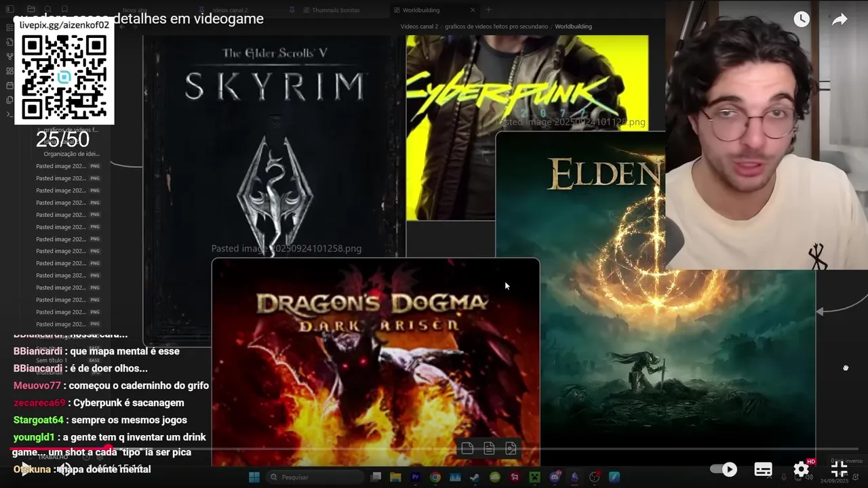The width and height of the screenshot is (868, 488).
Task: Switch to the Thumnails bonitas tab
Action: (x=336, y=10)
